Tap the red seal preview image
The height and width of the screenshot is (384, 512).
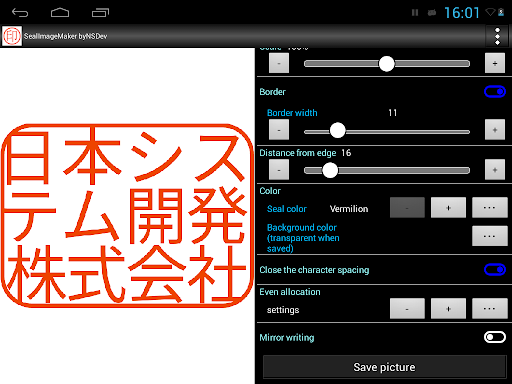tap(127, 215)
